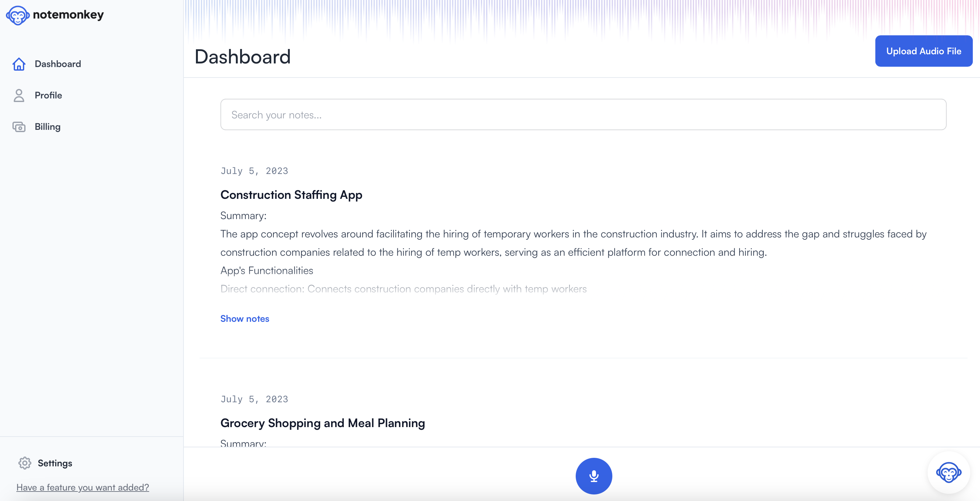This screenshot has height=501, width=980.
Task: Start recording with the microphone button
Action: pos(593,475)
